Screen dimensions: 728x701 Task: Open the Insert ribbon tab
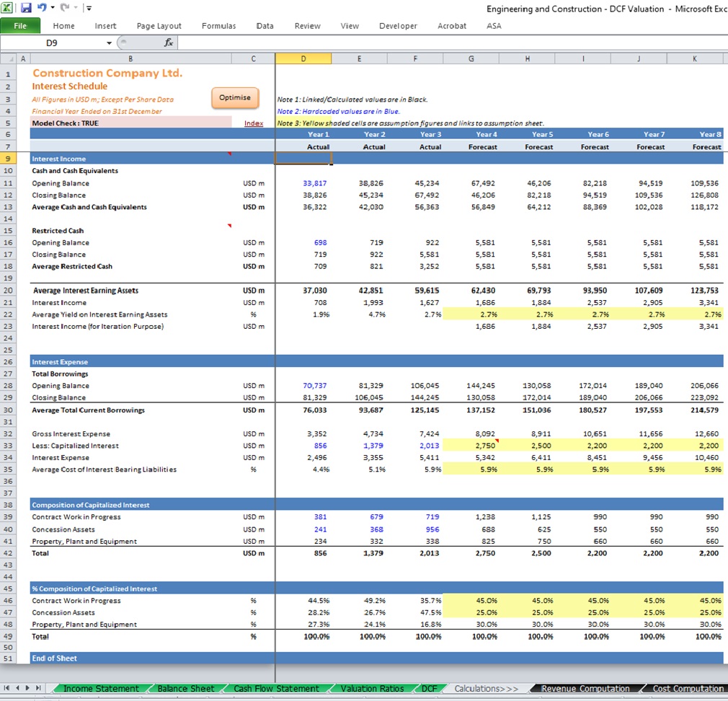(x=105, y=26)
